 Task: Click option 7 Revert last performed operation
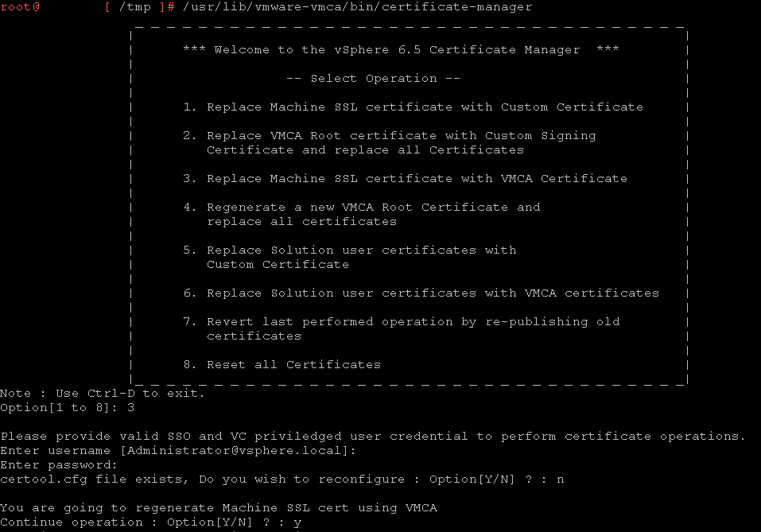click(402, 322)
